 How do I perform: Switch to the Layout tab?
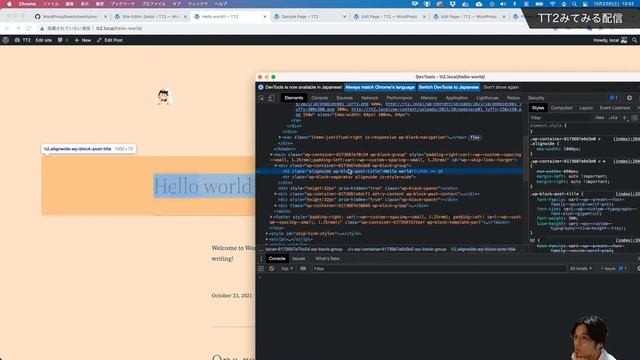[586, 108]
